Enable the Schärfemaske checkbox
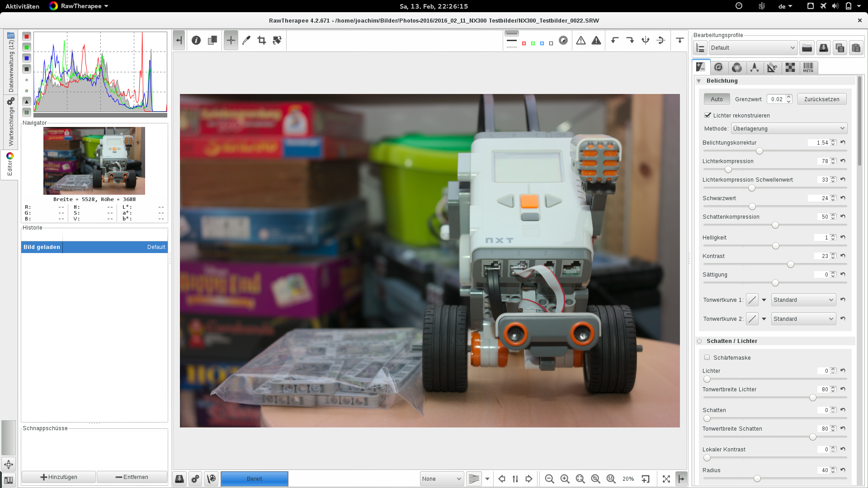The height and width of the screenshot is (488, 868). point(707,357)
